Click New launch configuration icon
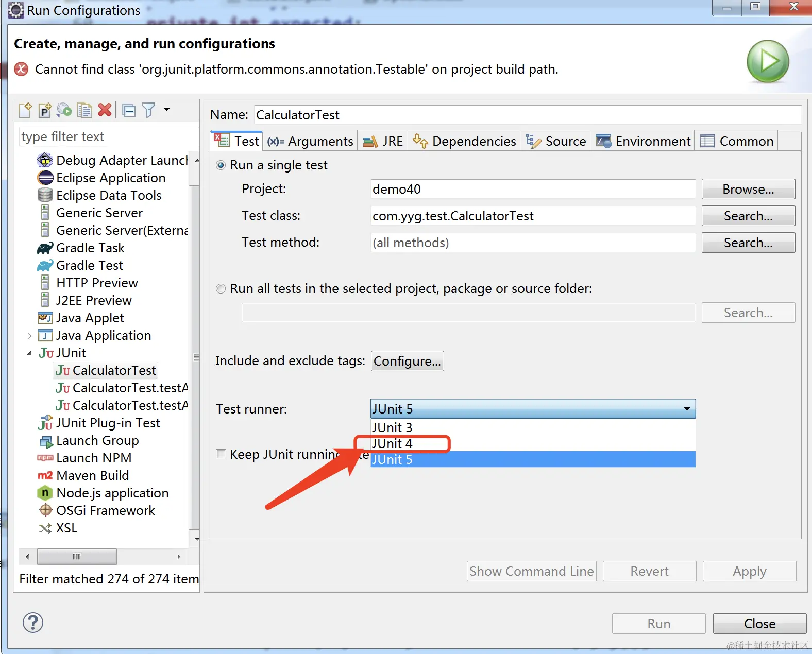This screenshot has height=654, width=812. tap(25, 110)
